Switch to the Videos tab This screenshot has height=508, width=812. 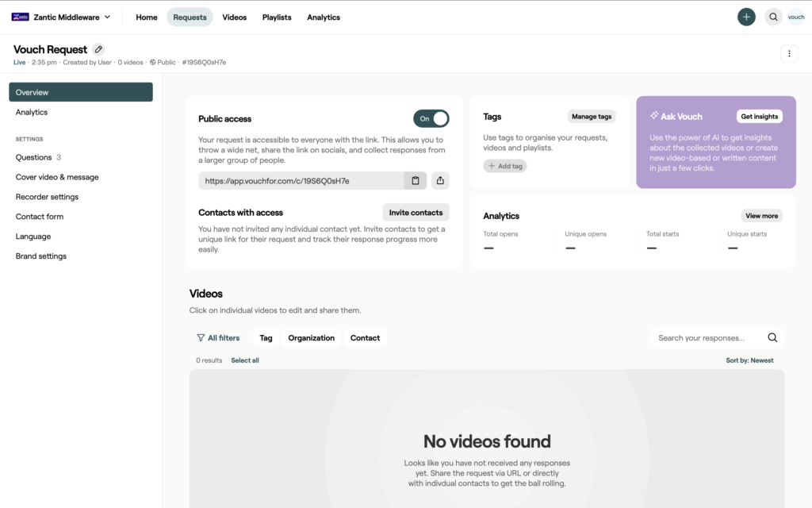(x=235, y=17)
